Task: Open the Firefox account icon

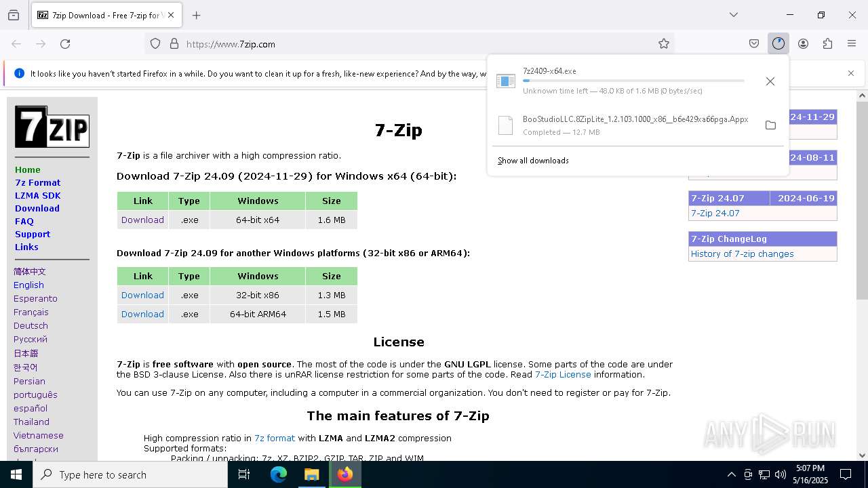Action: coord(803,43)
